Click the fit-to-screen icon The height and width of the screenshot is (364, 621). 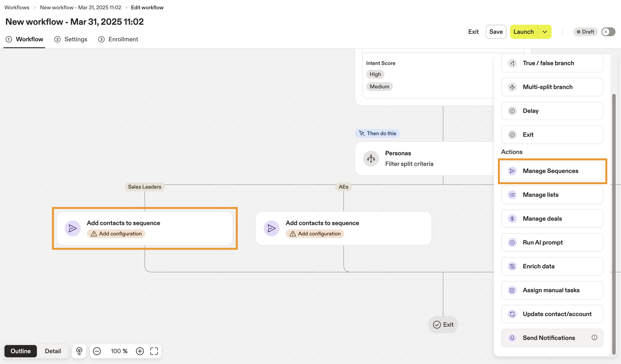pyautogui.click(x=154, y=351)
